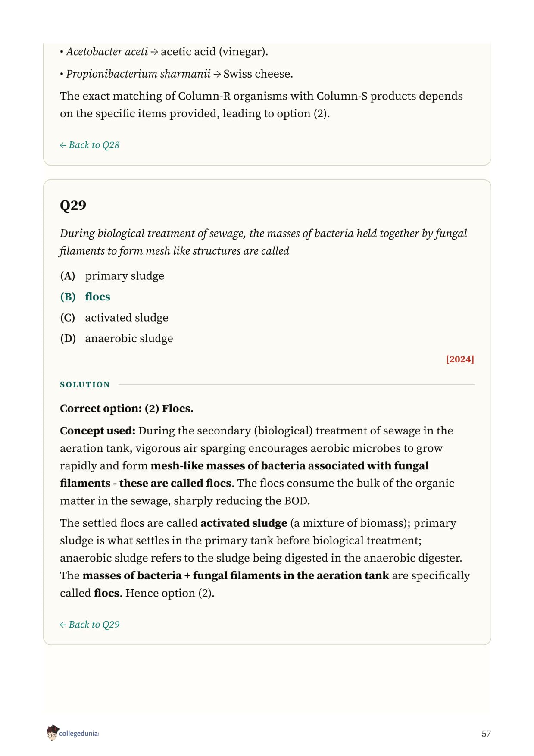Click the bold 'activated sludge' phrase in solution
Screen dimensions: 534x756
(244, 523)
